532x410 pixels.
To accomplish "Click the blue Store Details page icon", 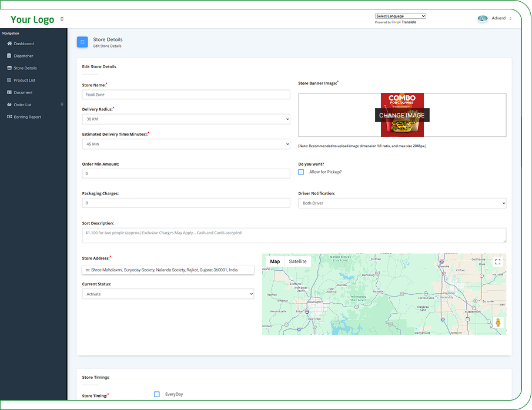I will pos(82,42).
